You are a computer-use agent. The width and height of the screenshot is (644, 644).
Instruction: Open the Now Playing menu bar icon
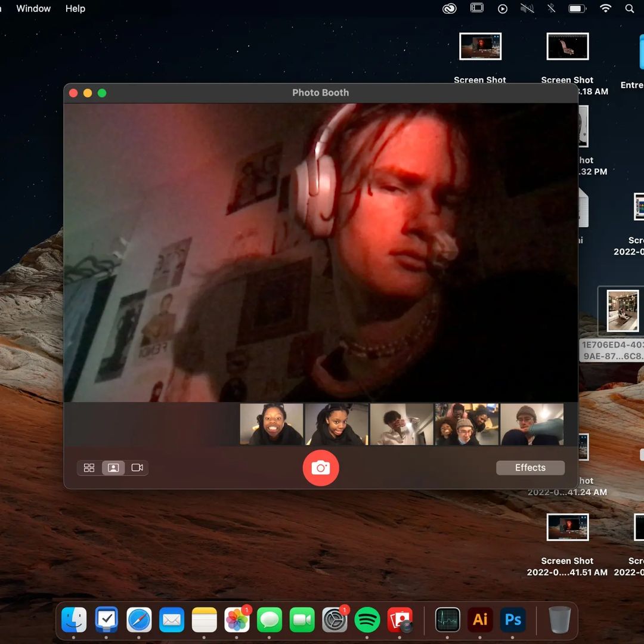click(x=503, y=9)
